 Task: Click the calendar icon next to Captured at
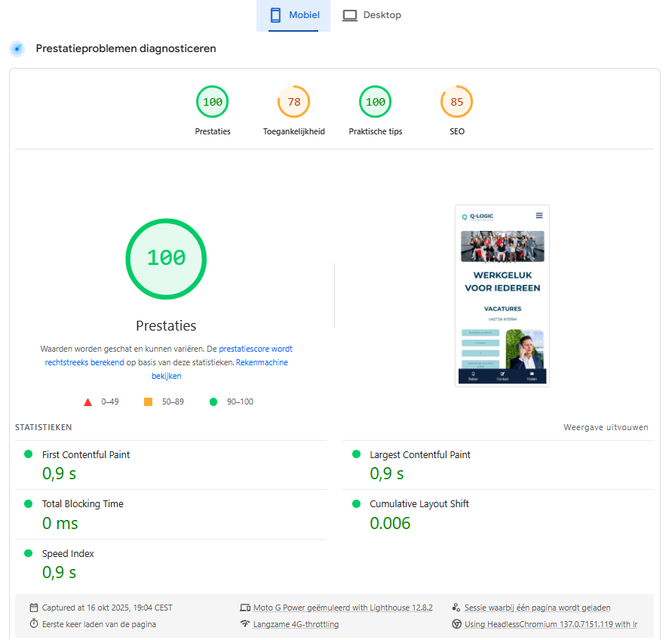click(x=34, y=608)
